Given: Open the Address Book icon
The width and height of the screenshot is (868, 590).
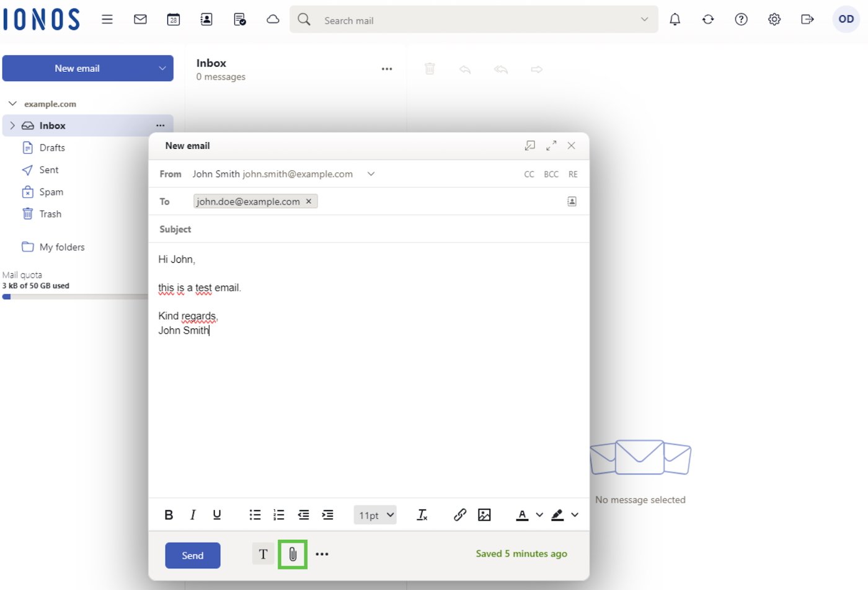Looking at the screenshot, I should coord(206,19).
